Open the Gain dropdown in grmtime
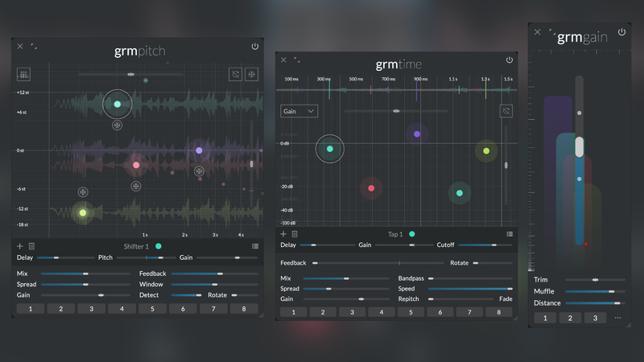This screenshot has height=362, width=644. (x=299, y=111)
